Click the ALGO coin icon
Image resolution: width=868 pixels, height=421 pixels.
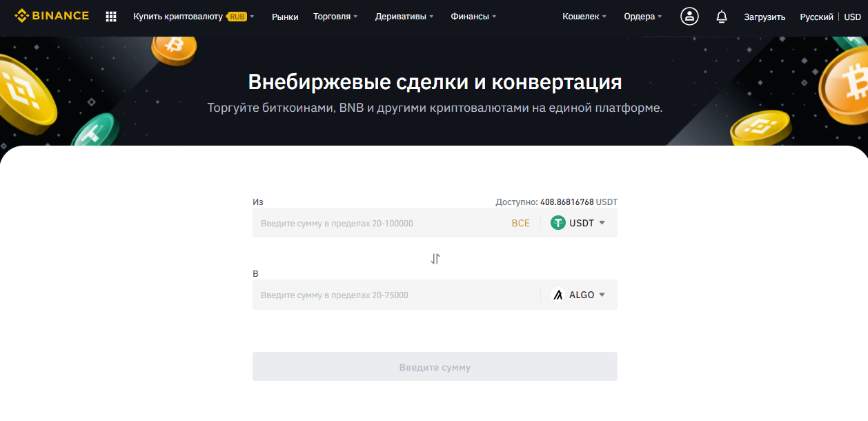pyautogui.click(x=558, y=295)
